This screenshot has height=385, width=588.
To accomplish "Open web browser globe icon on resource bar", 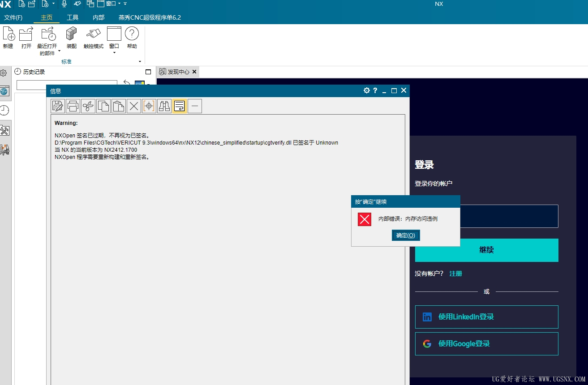I will pos(4,91).
